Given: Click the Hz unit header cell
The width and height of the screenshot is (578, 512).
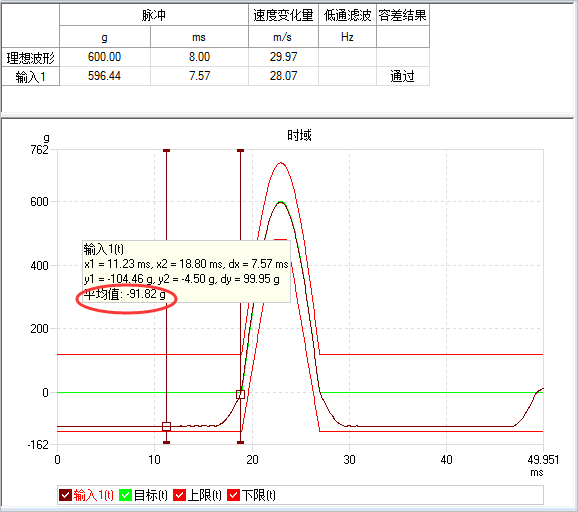Looking at the screenshot, I should (x=347, y=37).
